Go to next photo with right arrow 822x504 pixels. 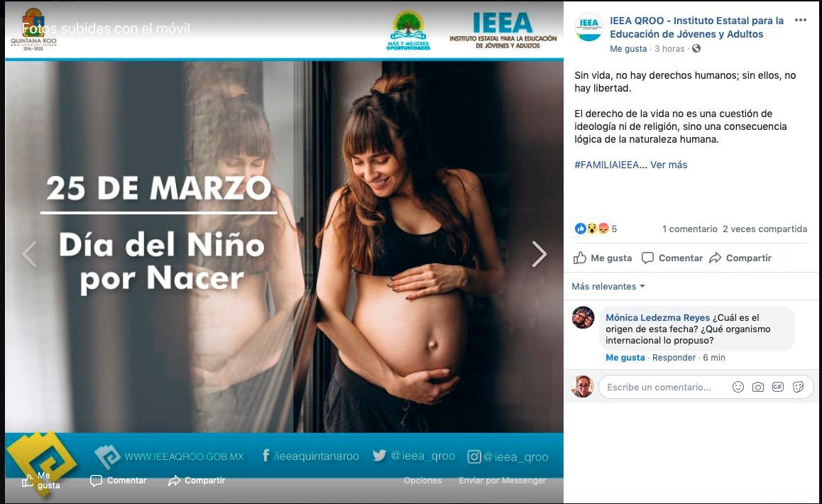click(539, 254)
